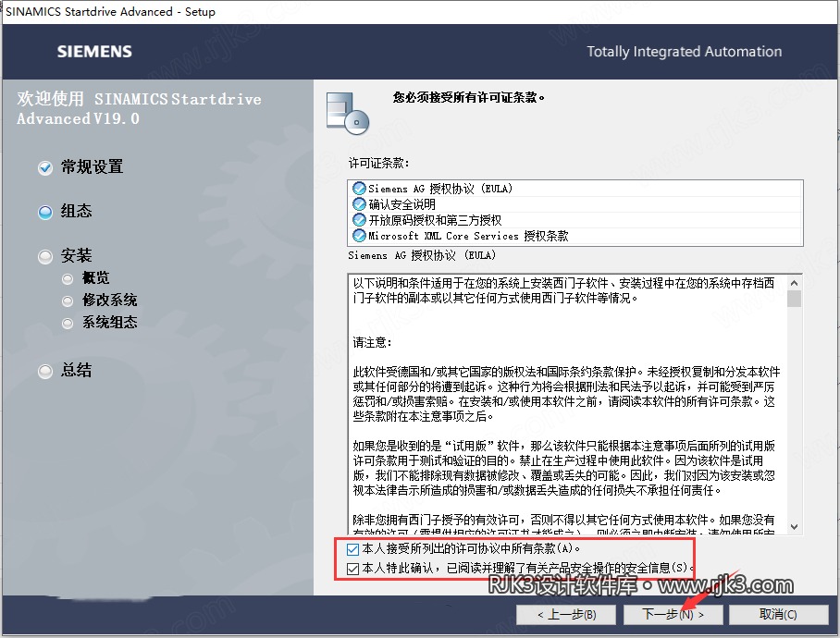Click the active step bullet next to 组态
This screenshot has width=840, height=638.
coord(45,212)
